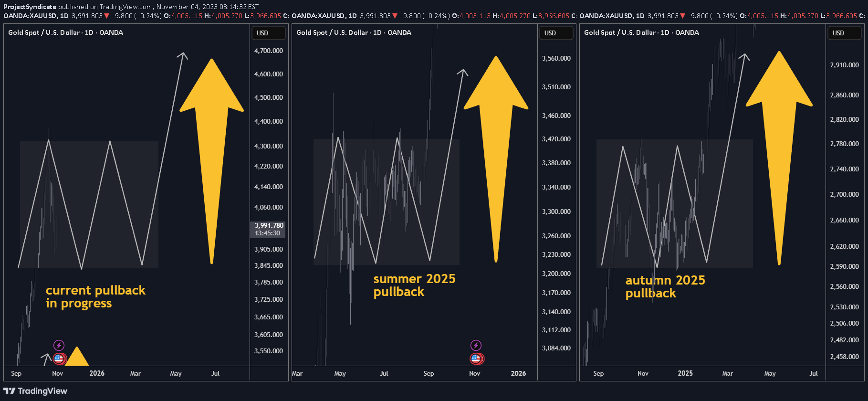Click the 2026 label on left chart's time axis
This screenshot has width=868, height=401.
tap(97, 373)
